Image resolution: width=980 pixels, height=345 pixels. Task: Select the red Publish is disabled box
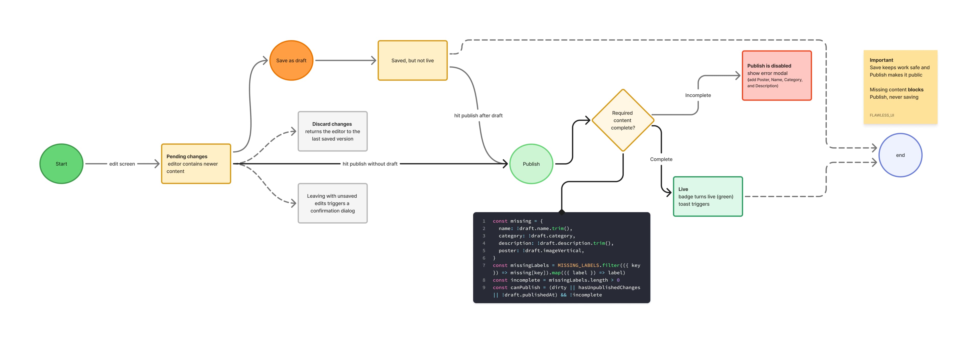(776, 76)
